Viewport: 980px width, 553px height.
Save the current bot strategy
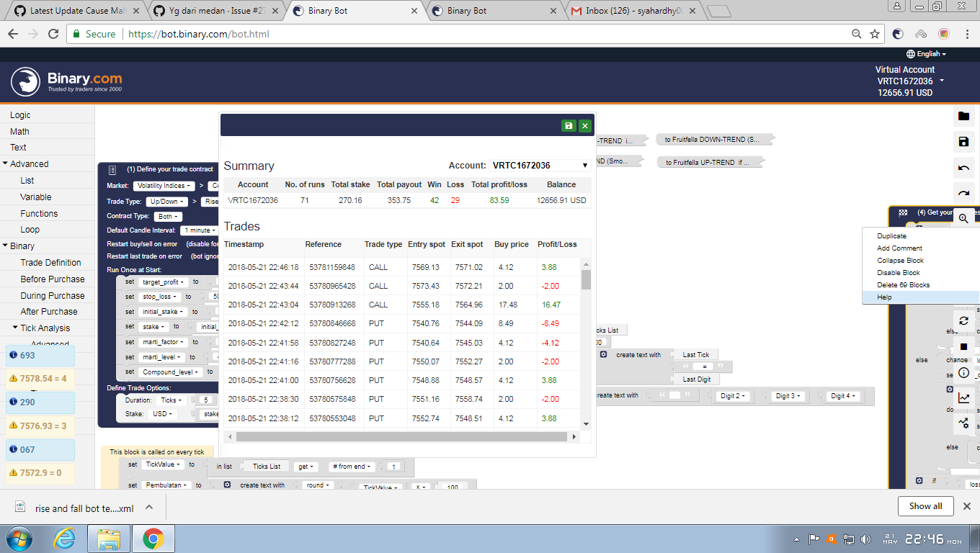click(x=963, y=142)
